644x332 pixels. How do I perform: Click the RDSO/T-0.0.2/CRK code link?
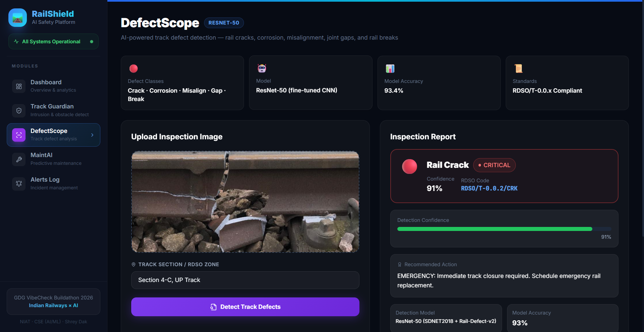489,188
